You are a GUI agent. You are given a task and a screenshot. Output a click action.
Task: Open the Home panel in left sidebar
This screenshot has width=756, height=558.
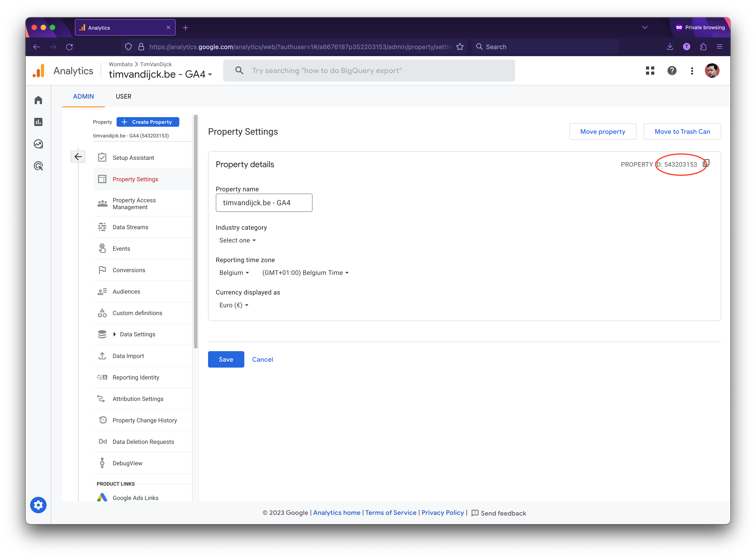point(38,100)
